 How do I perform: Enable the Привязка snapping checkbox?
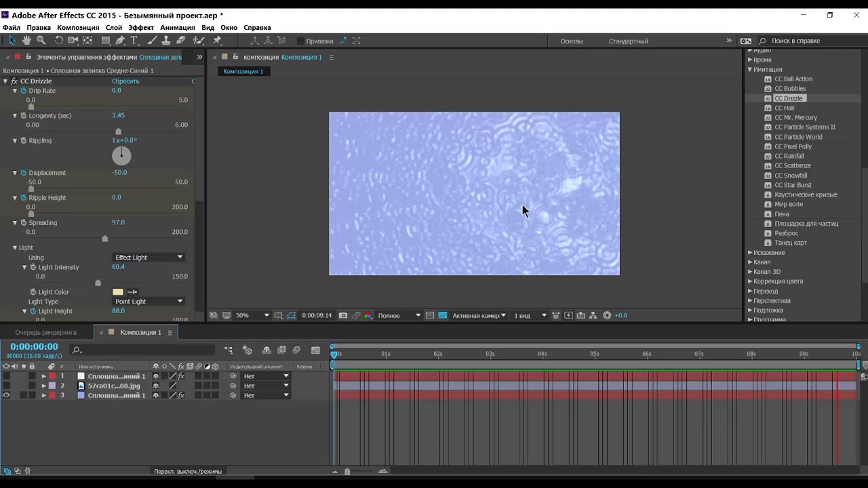[x=300, y=41]
